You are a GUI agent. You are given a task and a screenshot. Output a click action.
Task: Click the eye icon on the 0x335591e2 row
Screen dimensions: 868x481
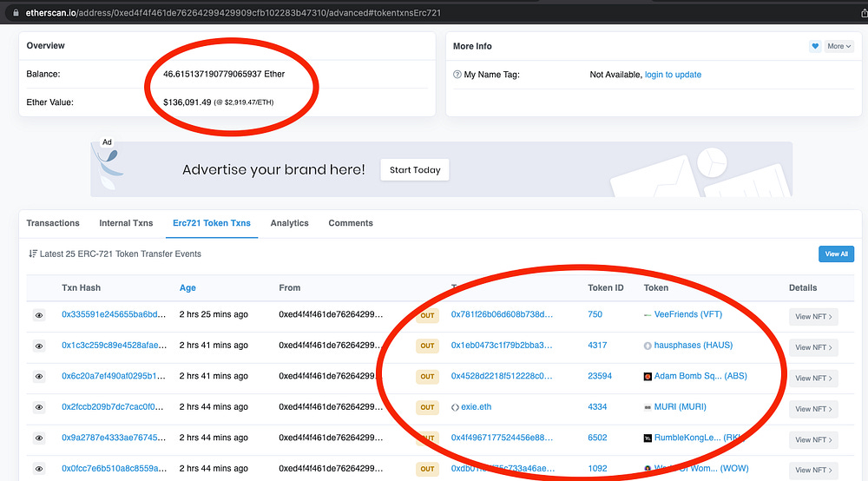(x=39, y=315)
